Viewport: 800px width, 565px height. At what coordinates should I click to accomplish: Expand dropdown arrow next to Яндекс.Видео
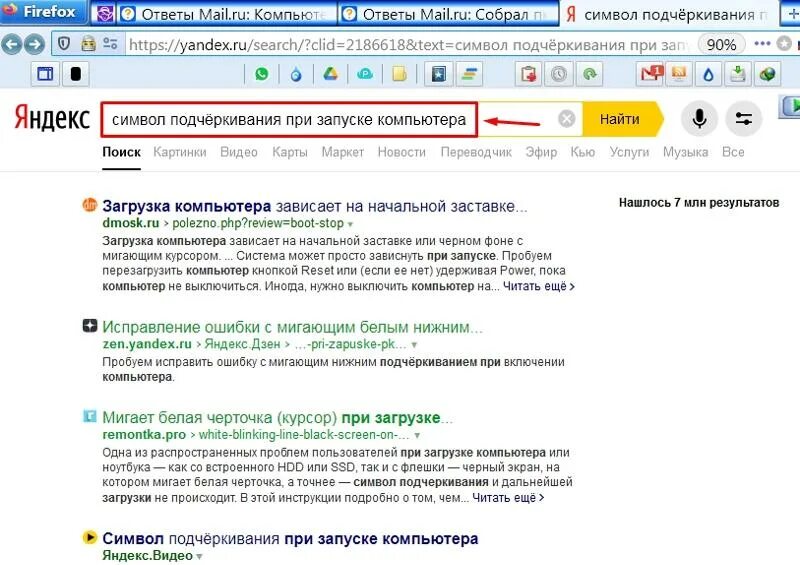click(x=199, y=556)
